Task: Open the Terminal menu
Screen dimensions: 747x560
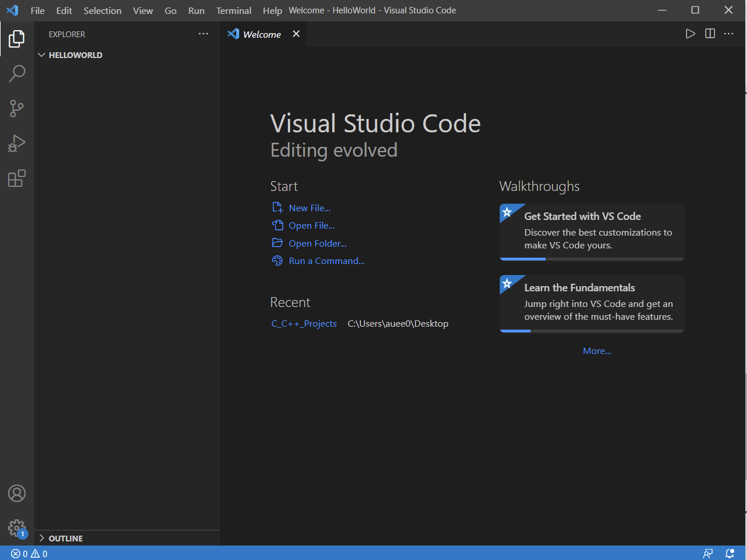Action: click(234, 10)
